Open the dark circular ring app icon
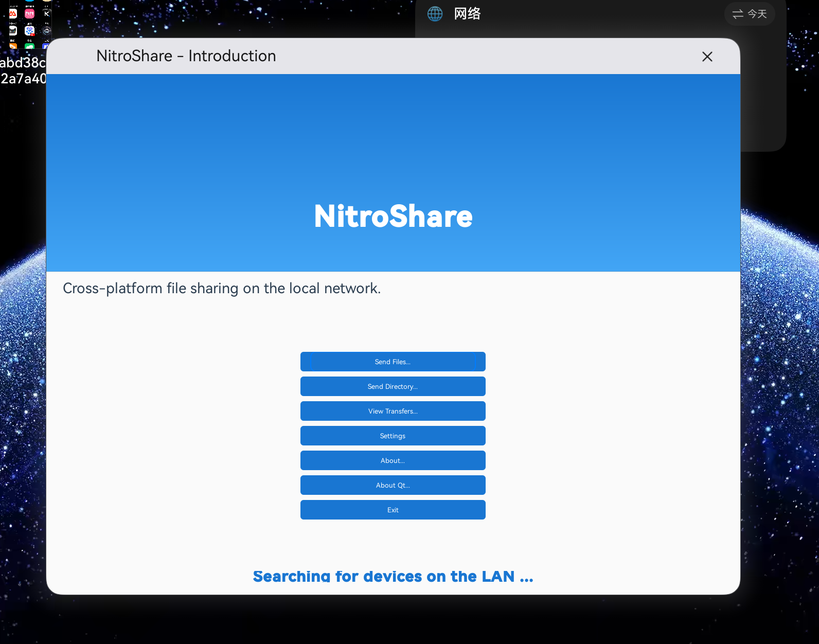This screenshot has width=819, height=644. click(x=46, y=31)
